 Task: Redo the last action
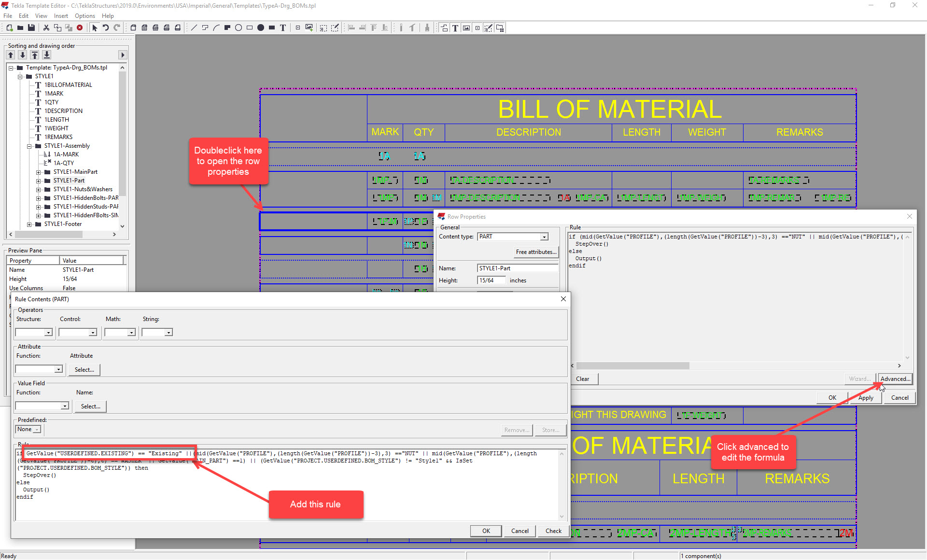pos(117,28)
